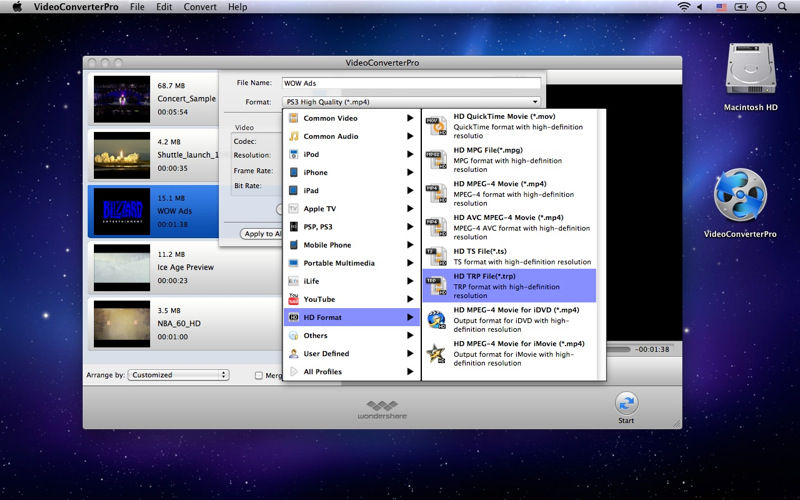
Task: Open the Arrange by Customized dropdown
Action: tap(179, 375)
